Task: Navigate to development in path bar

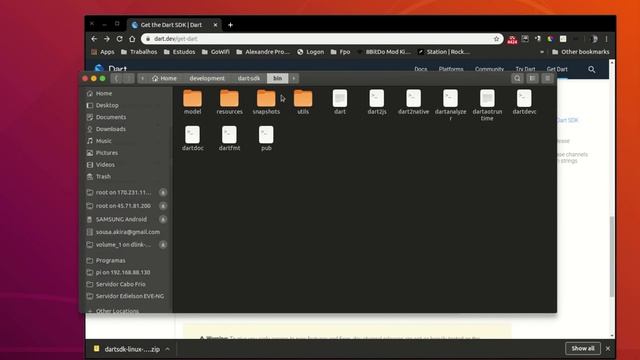Action: pos(207,78)
